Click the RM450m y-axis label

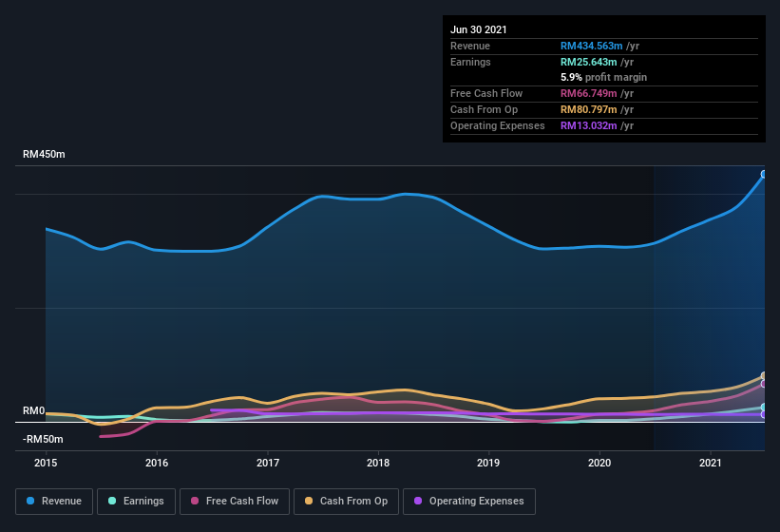(x=44, y=154)
